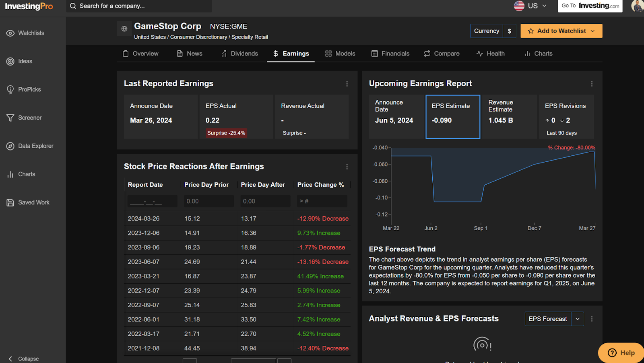The image size is (644, 363).
Task: Sort by Price Change % column
Action: tap(320, 185)
